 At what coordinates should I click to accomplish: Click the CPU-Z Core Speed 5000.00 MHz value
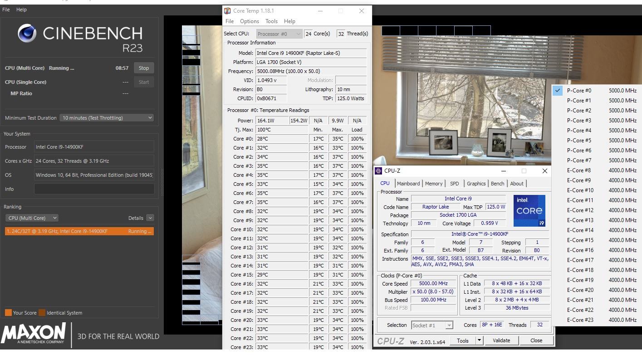433,284
